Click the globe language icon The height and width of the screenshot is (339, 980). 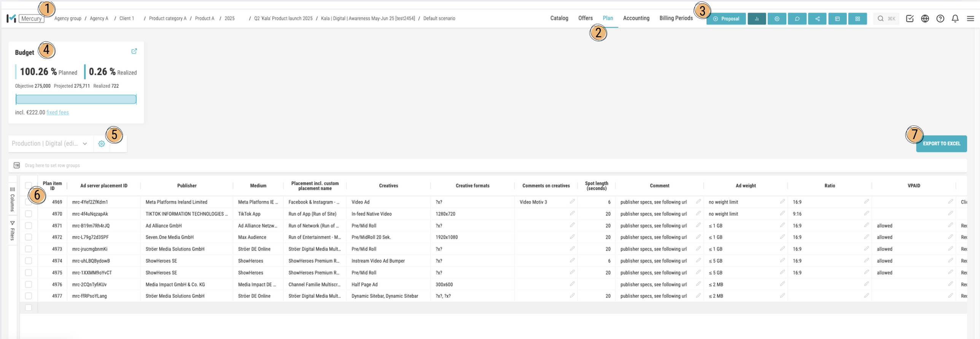tap(924, 19)
